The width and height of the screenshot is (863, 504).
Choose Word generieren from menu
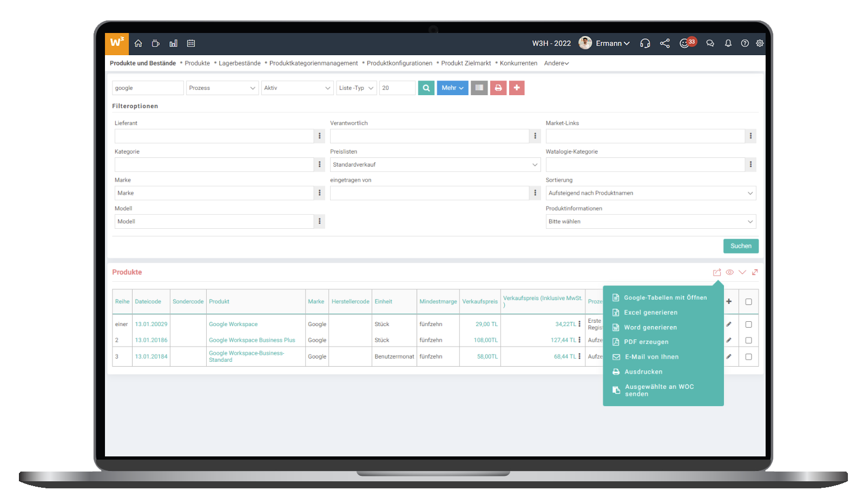(650, 327)
